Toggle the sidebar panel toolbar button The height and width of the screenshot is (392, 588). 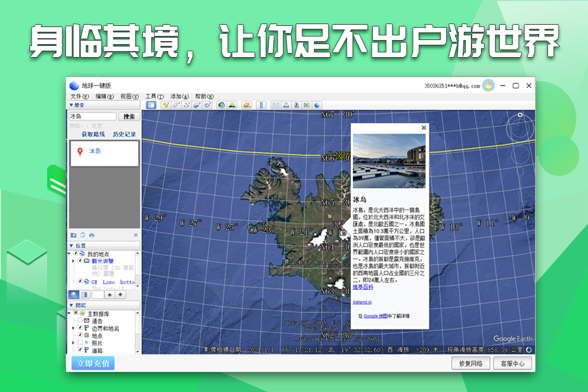[151, 105]
